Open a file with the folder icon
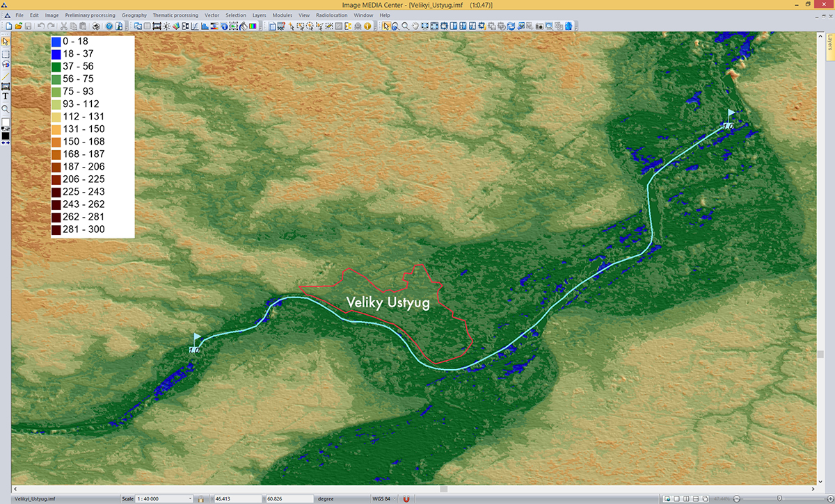Screen dimensions: 835x504 pyautogui.click(x=18, y=26)
